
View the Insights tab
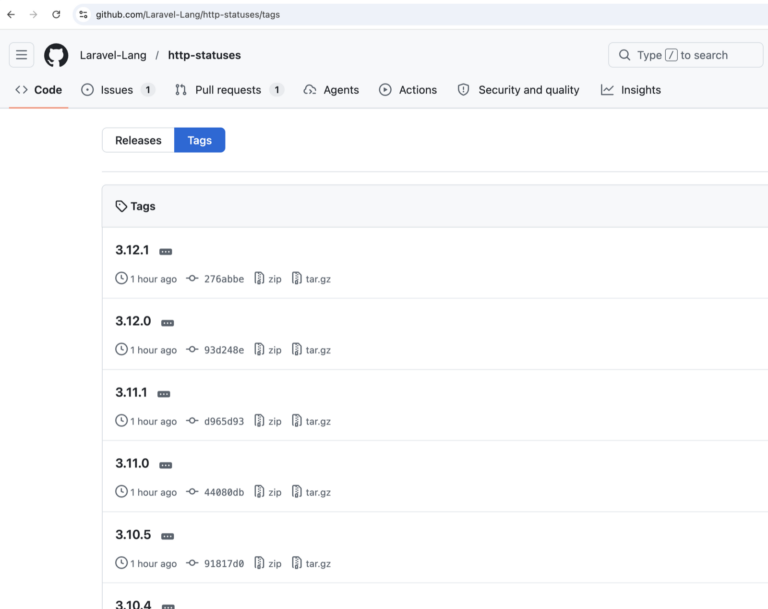coord(631,90)
